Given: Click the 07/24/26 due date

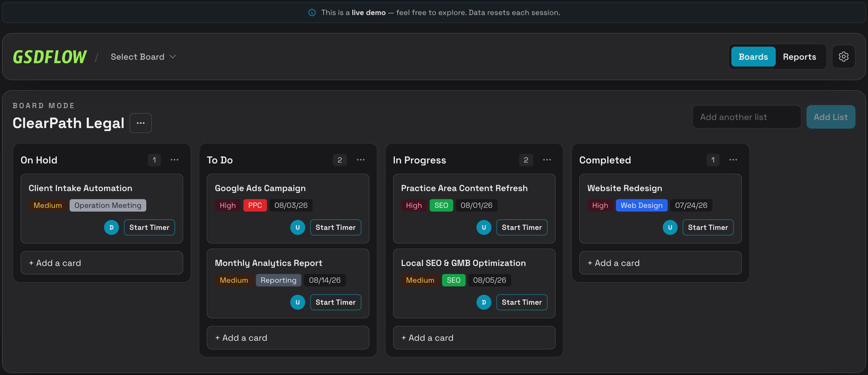Looking at the screenshot, I should (x=691, y=205).
